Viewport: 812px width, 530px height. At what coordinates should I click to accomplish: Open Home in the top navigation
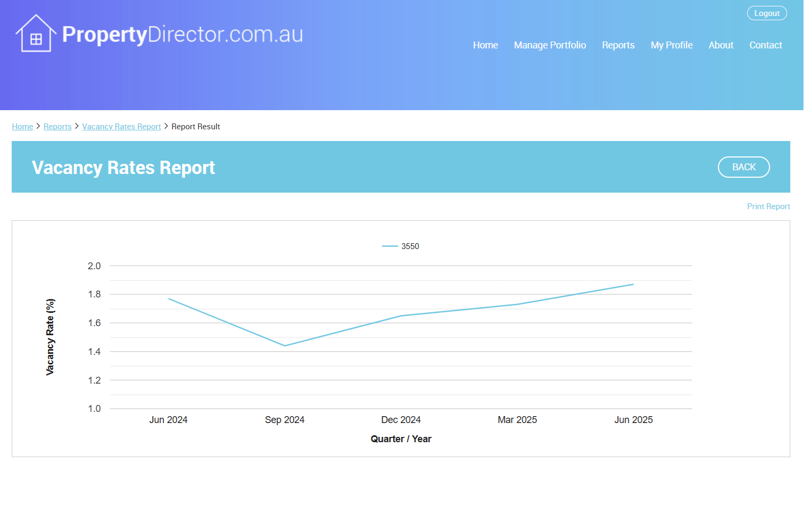pos(485,45)
